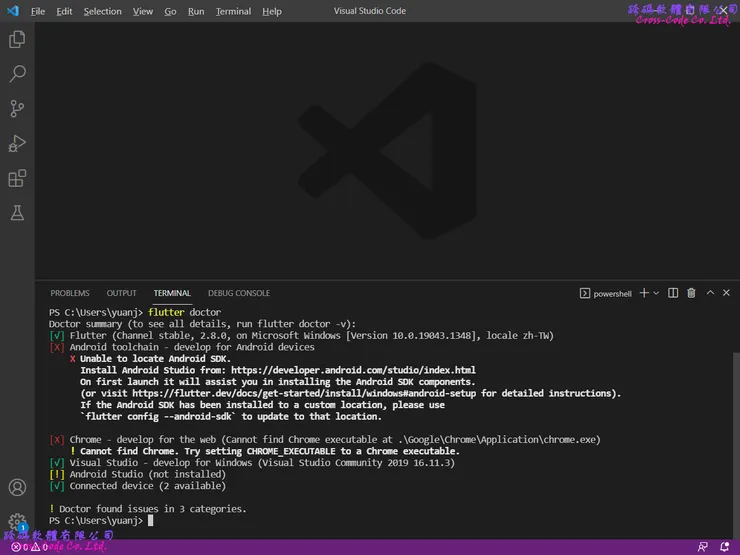
Task: Click the 'flutter doctor' command text
Action: point(185,312)
